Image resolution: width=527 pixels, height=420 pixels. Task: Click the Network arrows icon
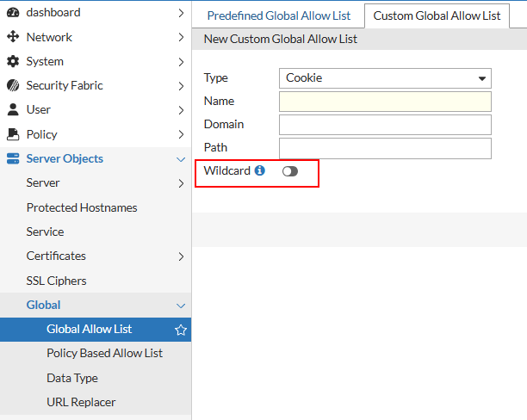13,37
